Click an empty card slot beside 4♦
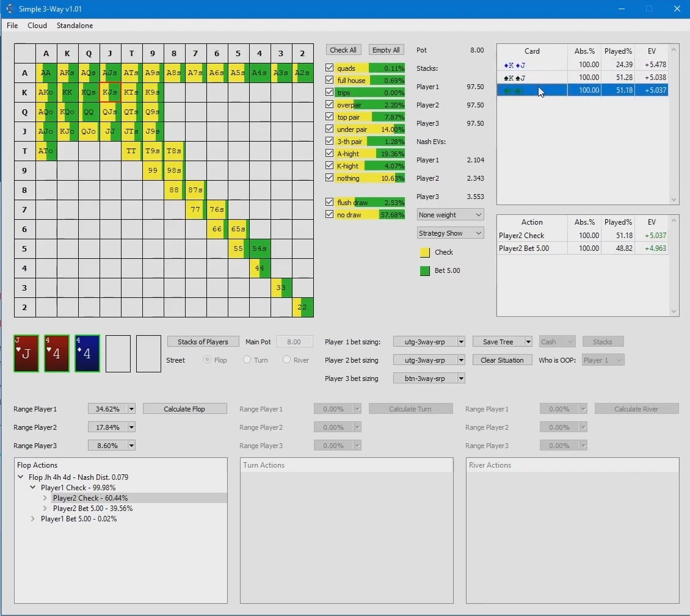 (x=118, y=353)
